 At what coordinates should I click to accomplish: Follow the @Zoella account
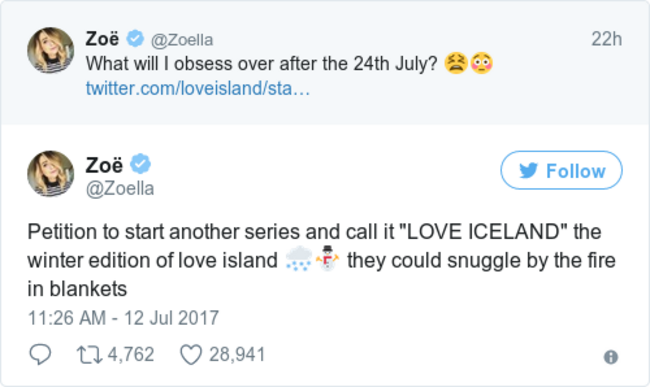click(561, 170)
